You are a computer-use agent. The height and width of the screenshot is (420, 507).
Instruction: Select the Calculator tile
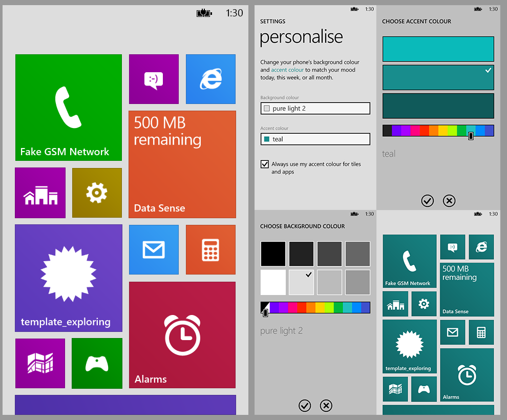[210, 249]
